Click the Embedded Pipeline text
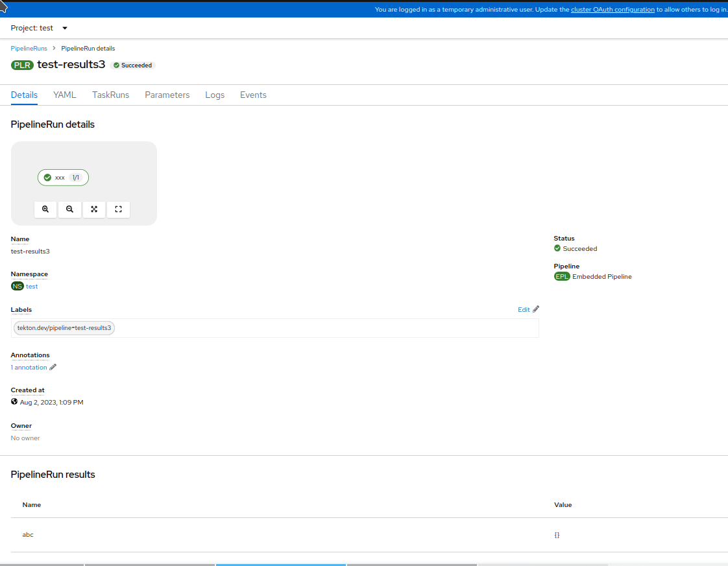 click(601, 276)
